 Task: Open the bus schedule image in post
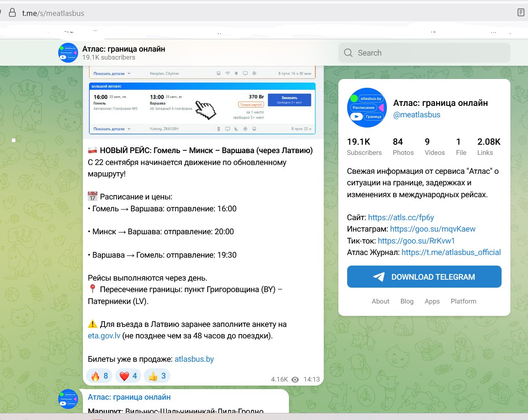point(203,102)
